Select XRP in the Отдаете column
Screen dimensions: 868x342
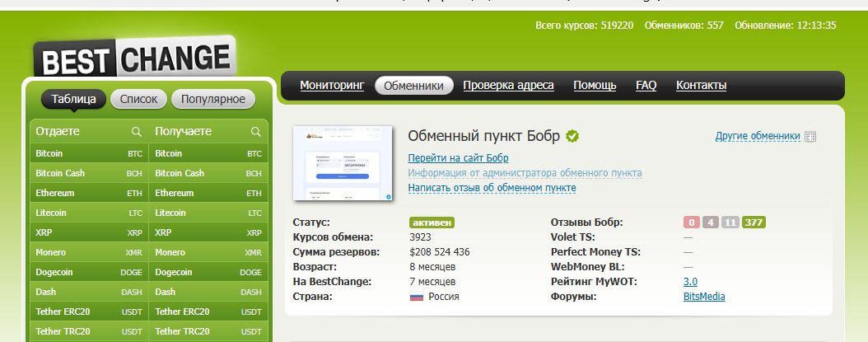[89, 232]
